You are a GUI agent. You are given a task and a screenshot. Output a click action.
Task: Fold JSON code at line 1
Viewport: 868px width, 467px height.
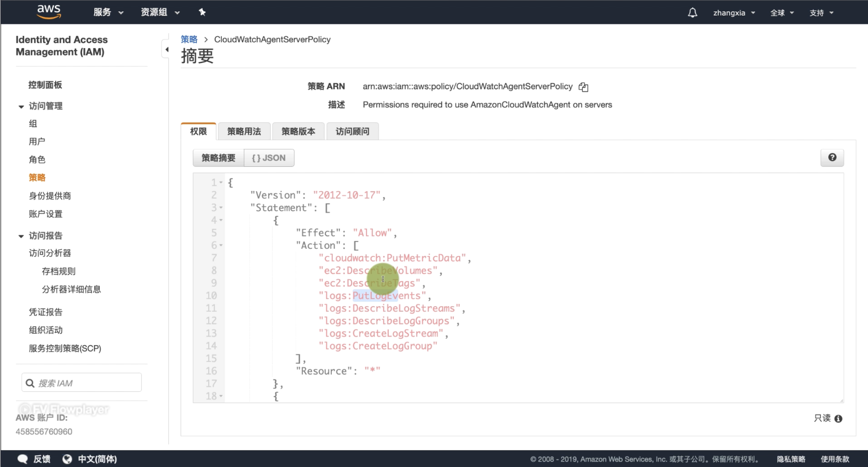pos(221,183)
